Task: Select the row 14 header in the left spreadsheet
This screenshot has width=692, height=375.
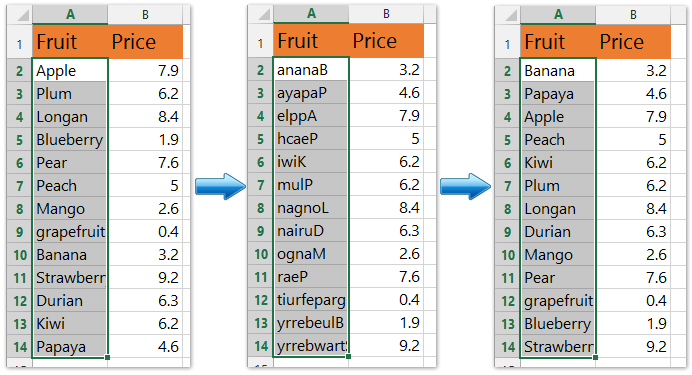Action: (19, 347)
